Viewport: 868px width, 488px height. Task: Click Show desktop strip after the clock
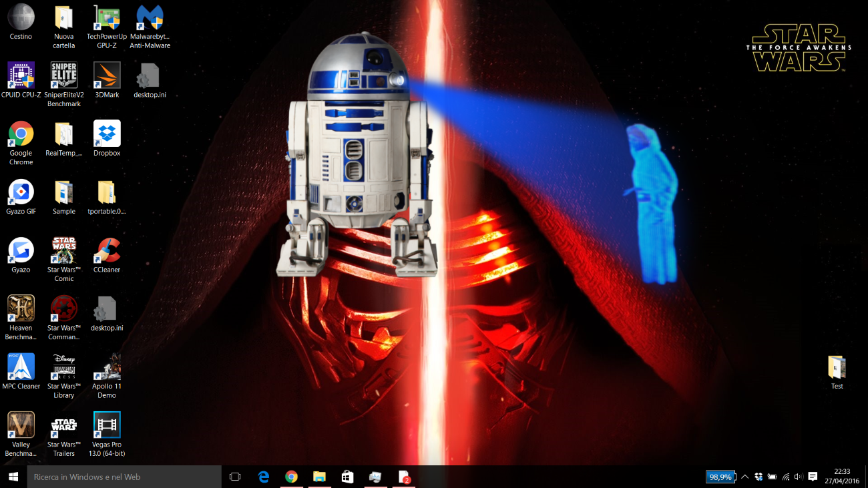tap(866, 477)
